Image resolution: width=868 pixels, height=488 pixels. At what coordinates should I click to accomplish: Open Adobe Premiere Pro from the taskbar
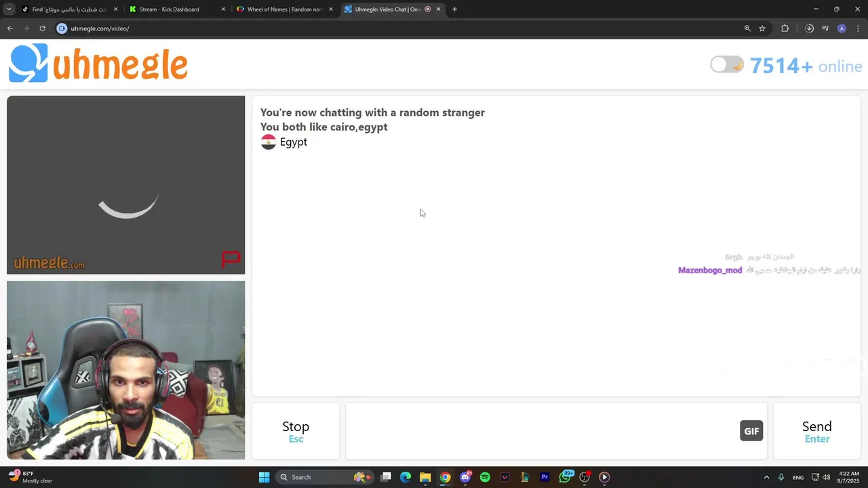[x=545, y=477]
